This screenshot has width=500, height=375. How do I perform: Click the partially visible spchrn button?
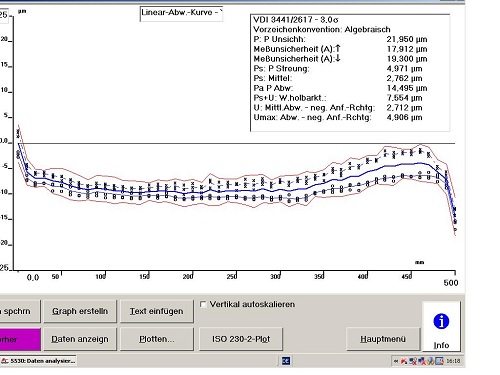pos(20,311)
